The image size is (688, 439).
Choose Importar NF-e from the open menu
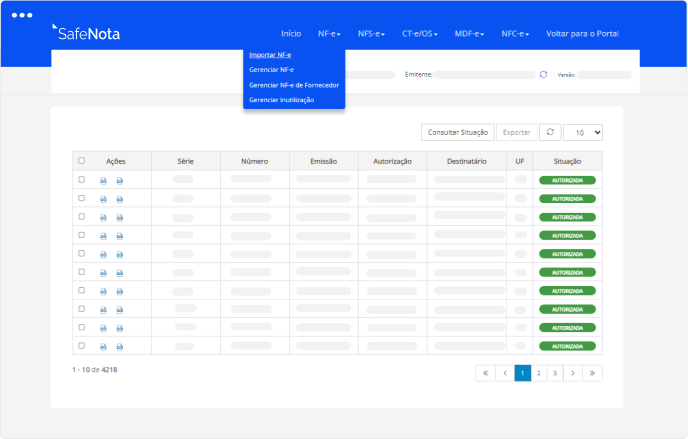[270, 55]
